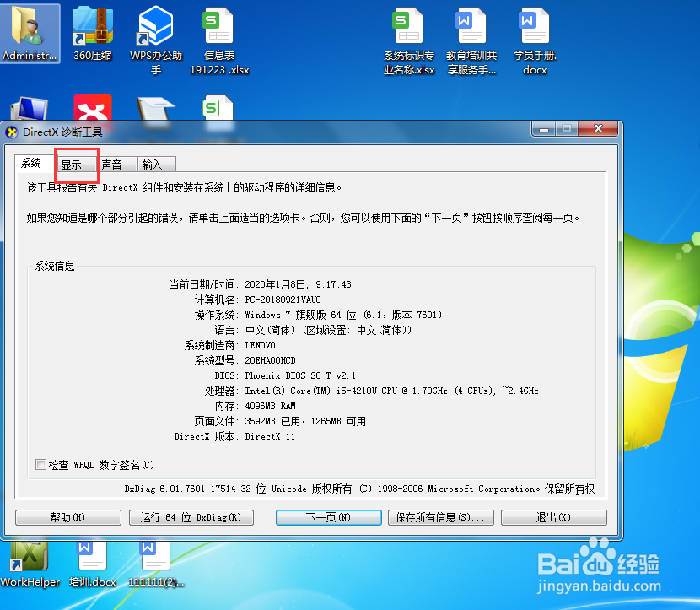700x610 pixels.
Task: Click the system model 20EHA00HCD
Action: click(x=271, y=360)
